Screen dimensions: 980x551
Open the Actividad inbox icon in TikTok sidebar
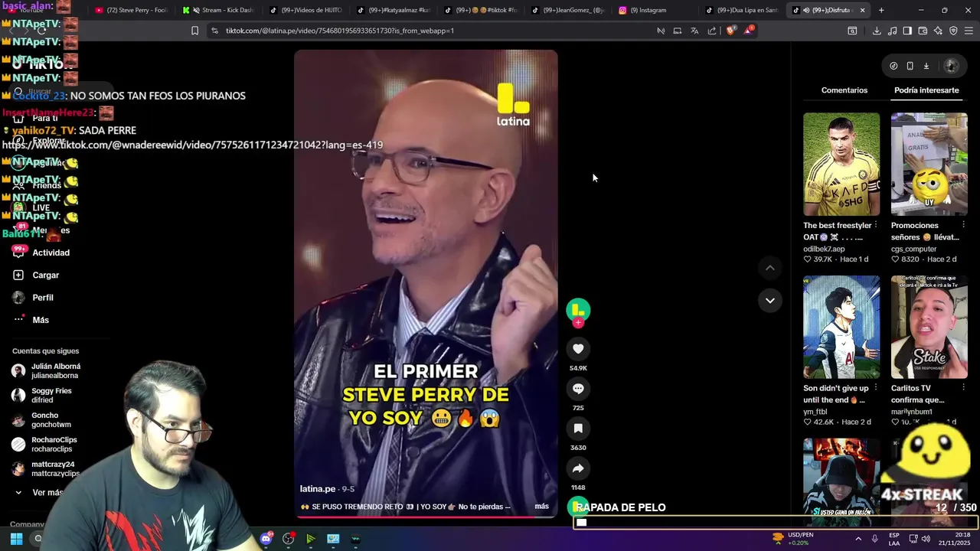click(x=18, y=253)
